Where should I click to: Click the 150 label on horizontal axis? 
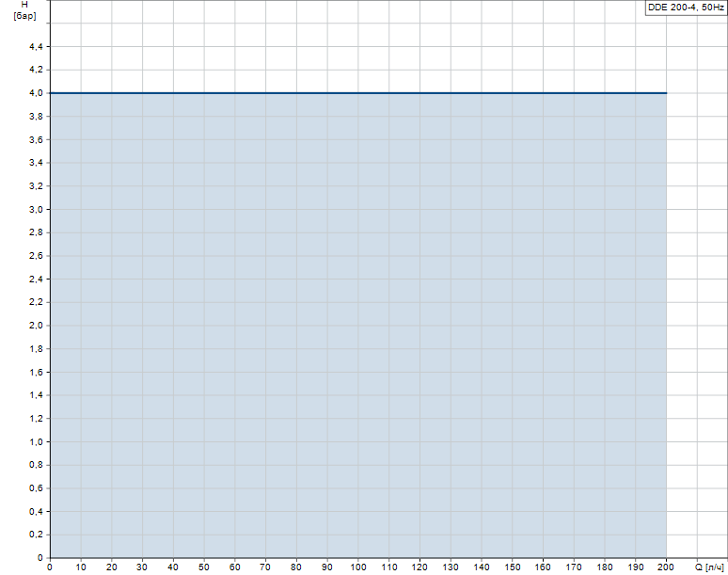(513, 567)
